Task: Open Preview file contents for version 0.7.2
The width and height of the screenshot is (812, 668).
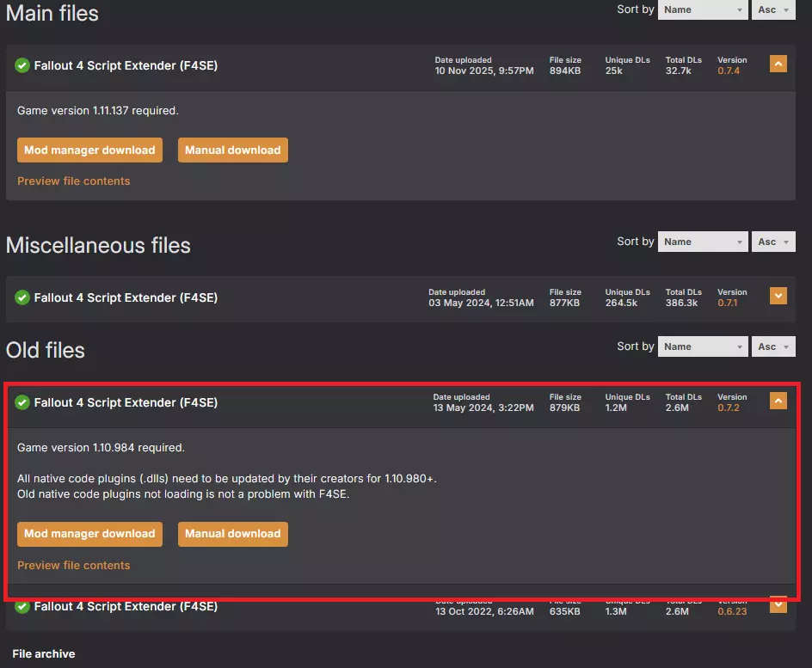Action: [x=74, y=566]
